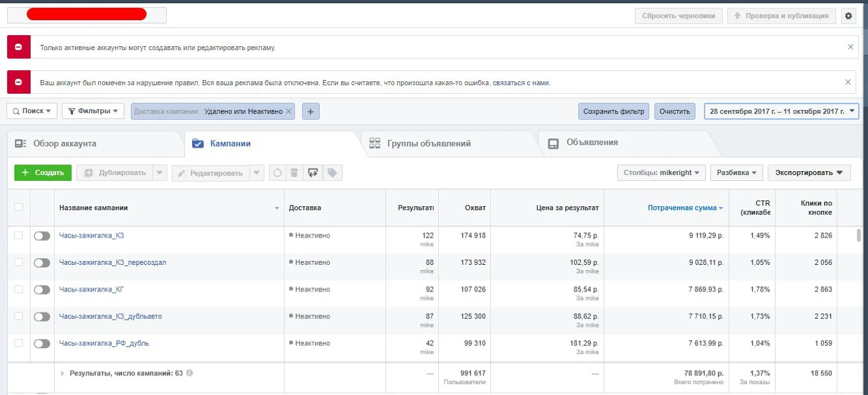This screenshot has width=868, height=395.
Task: Check the box for Часы-зажигалка_КГ row
Action: click(x=18, y=289)
